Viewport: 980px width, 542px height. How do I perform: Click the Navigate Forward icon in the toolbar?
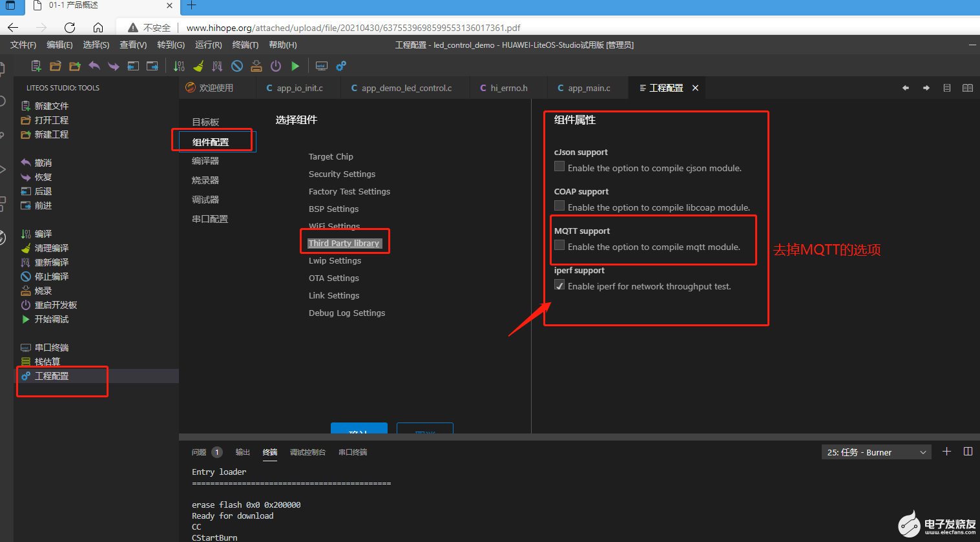152,66
